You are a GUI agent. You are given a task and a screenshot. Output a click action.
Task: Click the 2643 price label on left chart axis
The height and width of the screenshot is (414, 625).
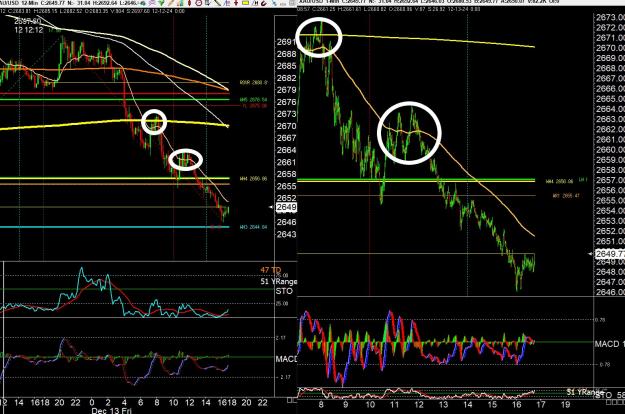286,234
